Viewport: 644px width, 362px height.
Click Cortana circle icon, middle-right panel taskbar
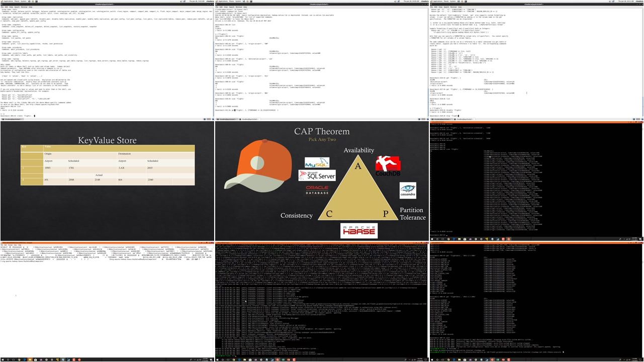tap(437, 239)
